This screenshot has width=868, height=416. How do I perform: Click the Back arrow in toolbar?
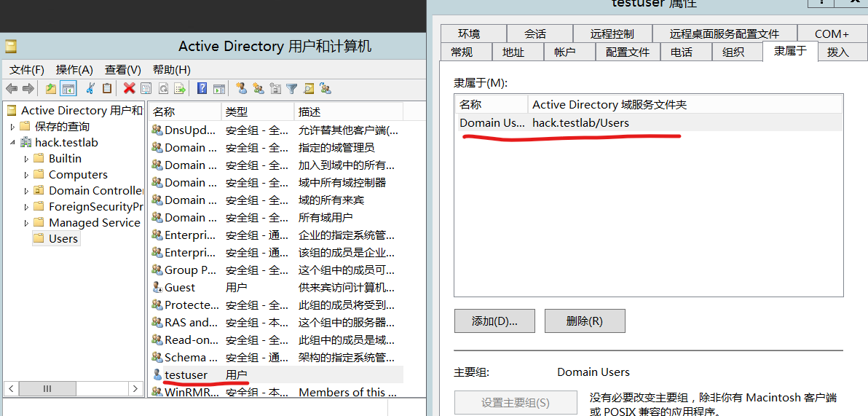(x=12, y=89)
